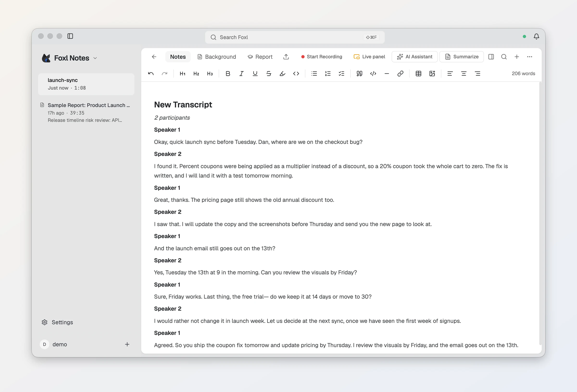577x392 pixels.
Task: Open Sample Report: Product Launch note
Action: point(86,112)
